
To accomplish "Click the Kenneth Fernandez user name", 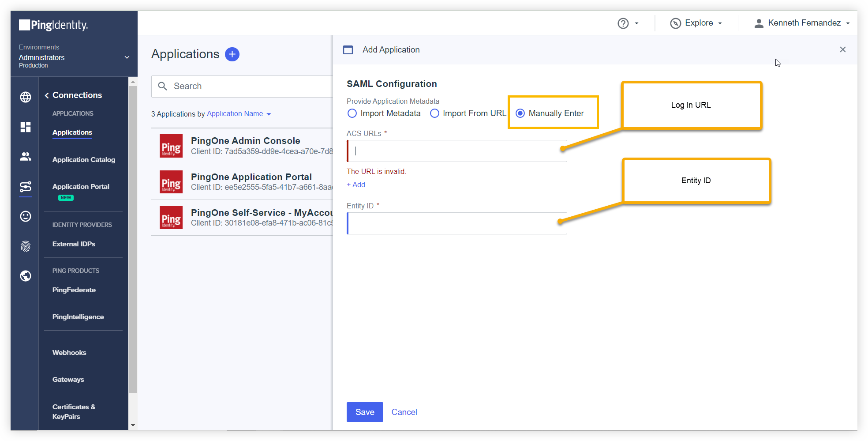I will (x=804, y=23).
